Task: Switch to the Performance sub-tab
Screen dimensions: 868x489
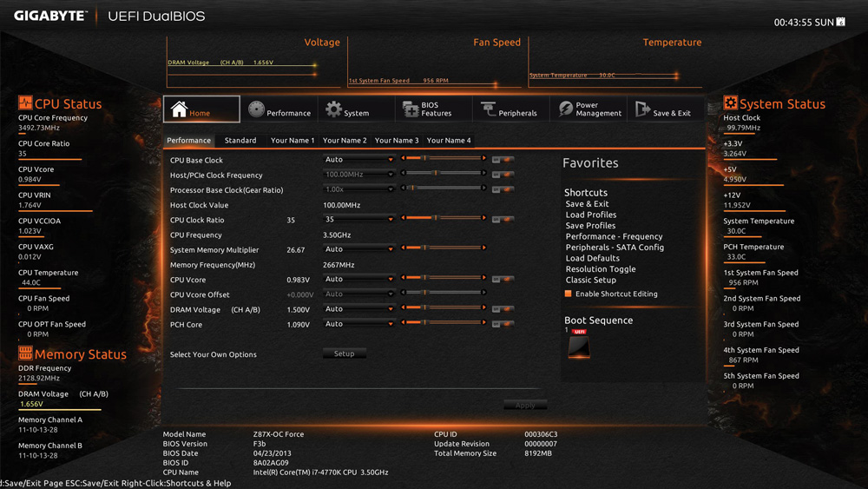Action: click(x=188, y=140)
